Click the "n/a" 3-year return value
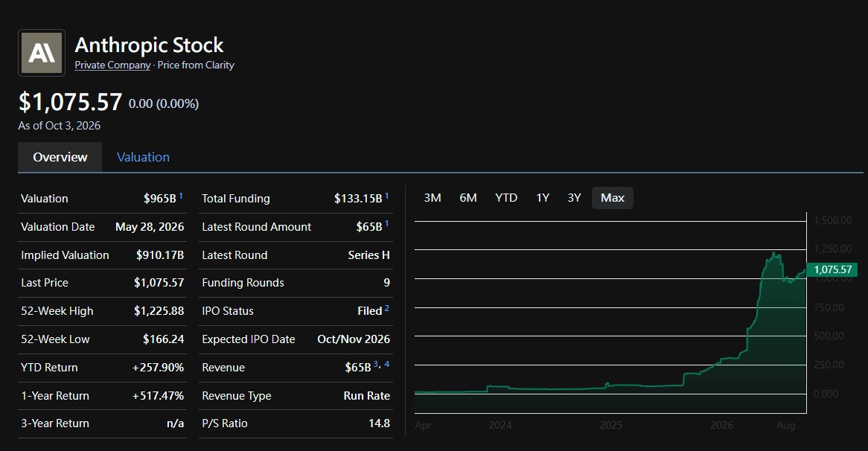 click(176, 423)
